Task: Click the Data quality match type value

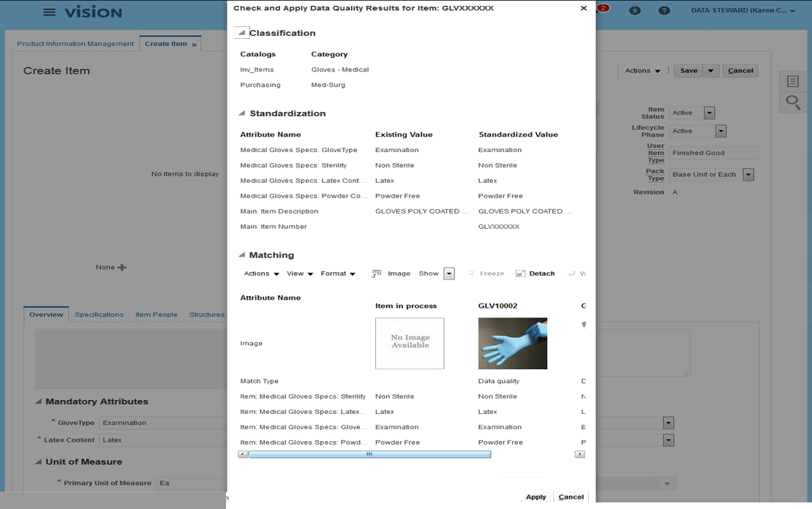Action: (498, 380)
